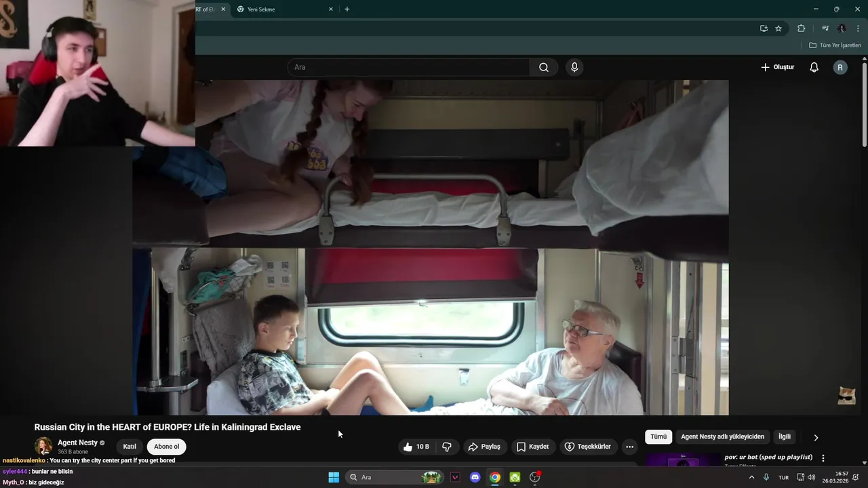Click the cat sticker beside the video
Viewport: 868px width, 488px height.
click(846, 395)
